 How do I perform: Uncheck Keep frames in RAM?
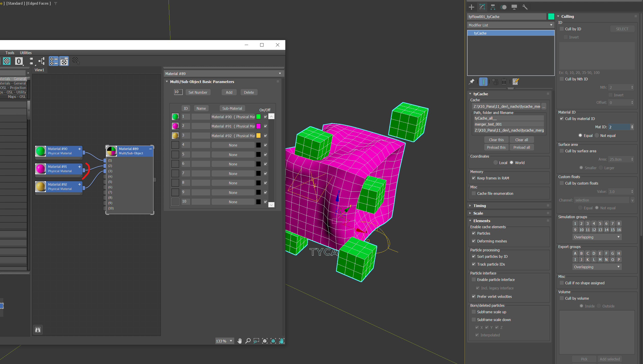click(474, 178)
